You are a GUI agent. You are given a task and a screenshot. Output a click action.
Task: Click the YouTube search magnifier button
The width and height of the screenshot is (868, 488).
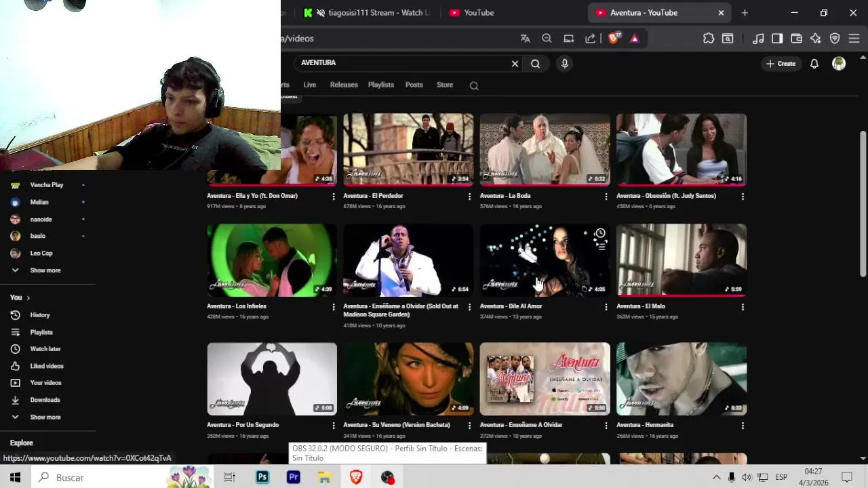point(536,64)
